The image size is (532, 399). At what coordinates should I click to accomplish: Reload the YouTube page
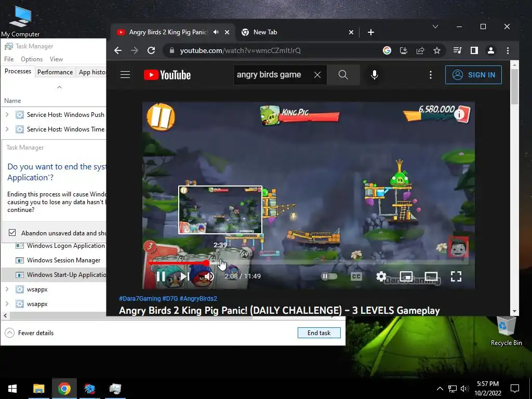click(151, 50)
